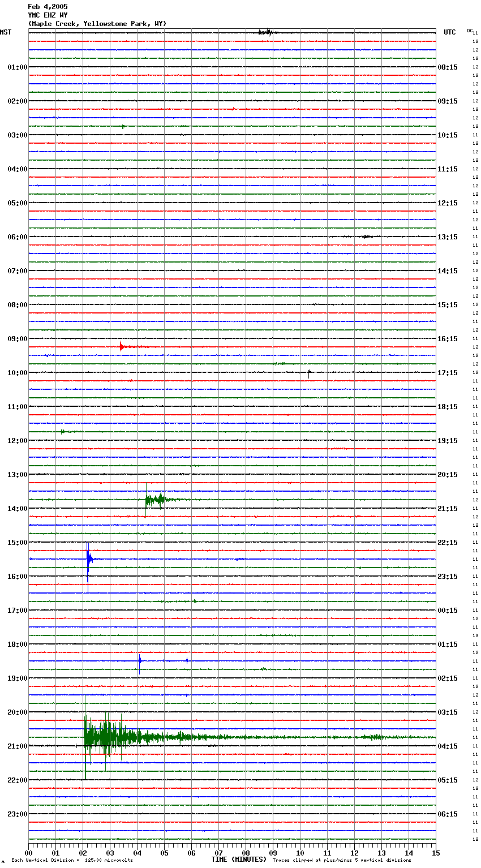Click the station code "YMC EHZ WY"
The width and height of the screenshot is (481, 868).
pos(48,15)
